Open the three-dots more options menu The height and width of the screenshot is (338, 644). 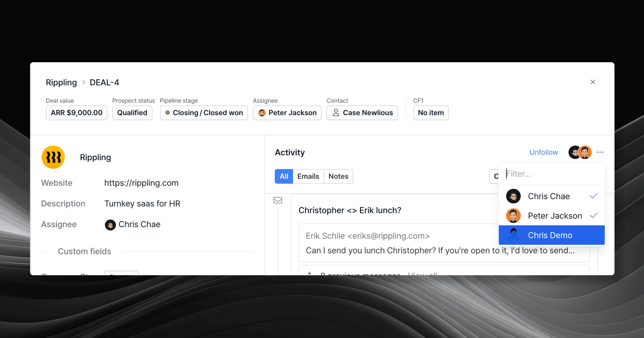600,152
